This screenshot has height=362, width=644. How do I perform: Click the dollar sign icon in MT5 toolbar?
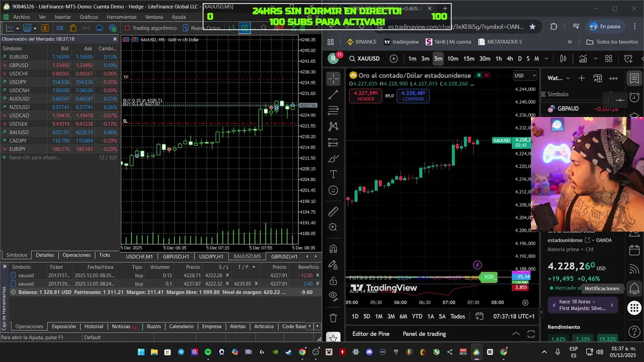coord(45,28)
